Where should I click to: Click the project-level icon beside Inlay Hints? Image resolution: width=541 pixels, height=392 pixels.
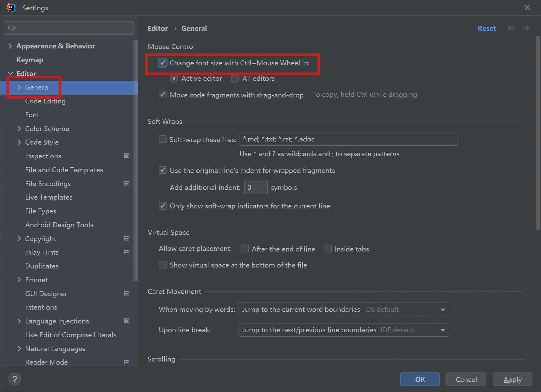click(126, 252)
